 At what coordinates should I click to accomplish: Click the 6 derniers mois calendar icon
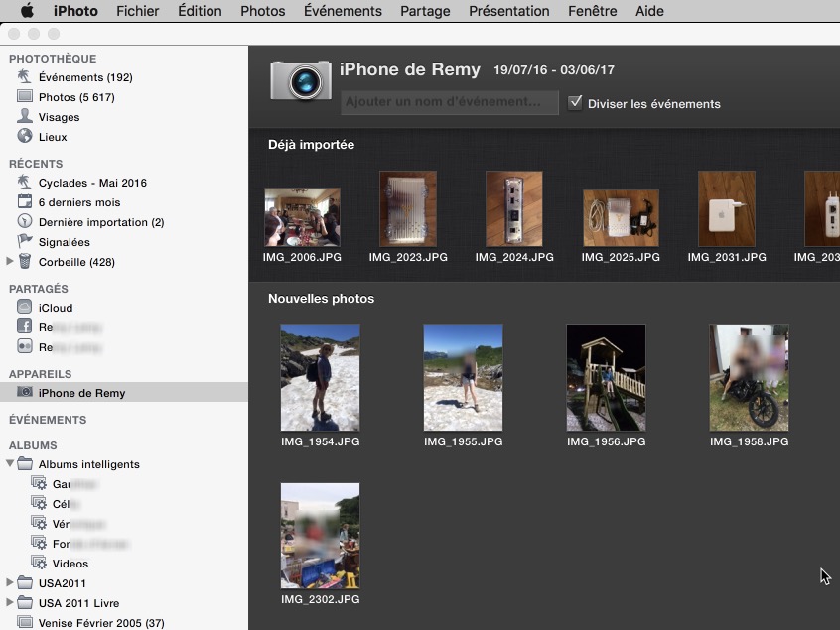point(24,201)
